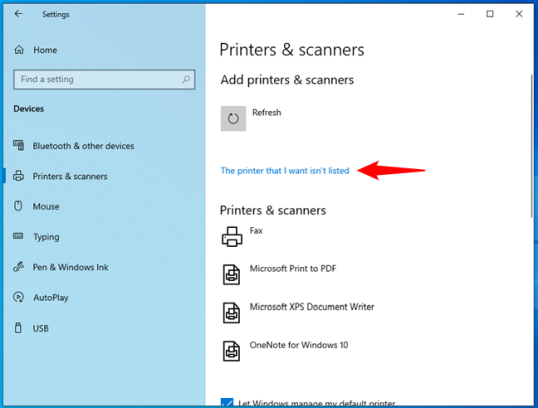The width and height of the screenshot is (538, 408).
Task: Click the Pen & Windows Ink icon
Action: click(x=18, y=267)
